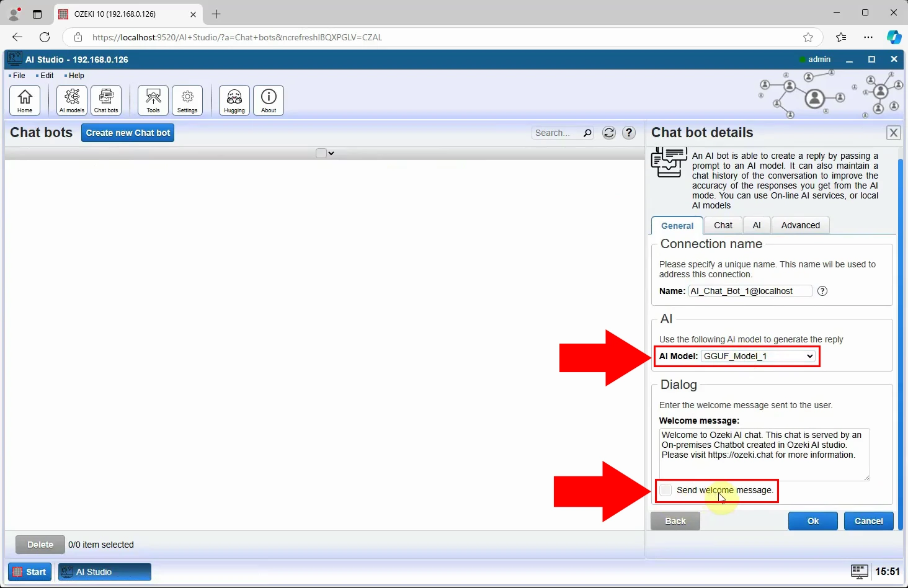This screenshot has width=908, height=588.
Task: Open browser favorites list icon
Action: 841,37
